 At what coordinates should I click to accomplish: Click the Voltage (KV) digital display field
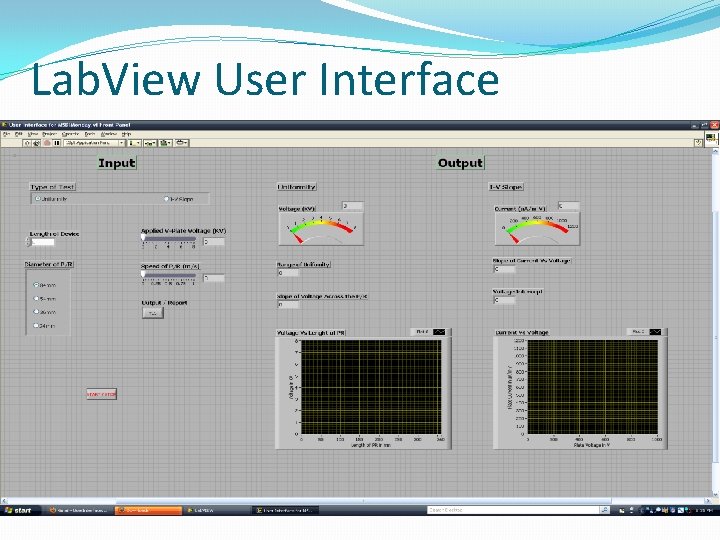click(x=353, y=206)
